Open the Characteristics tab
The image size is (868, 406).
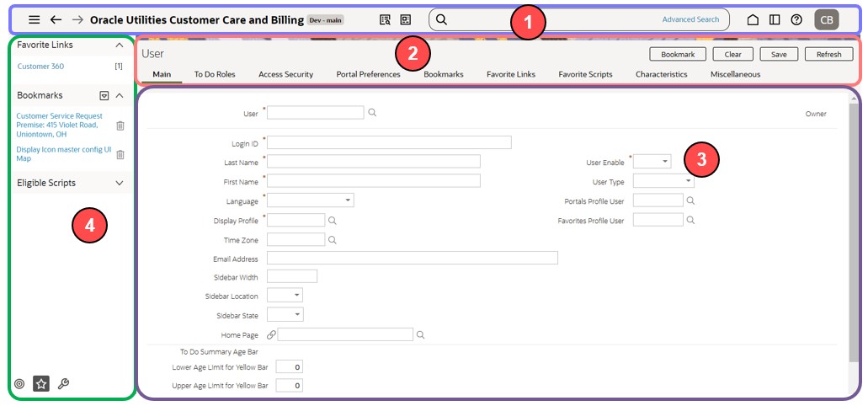coord(662,74)
